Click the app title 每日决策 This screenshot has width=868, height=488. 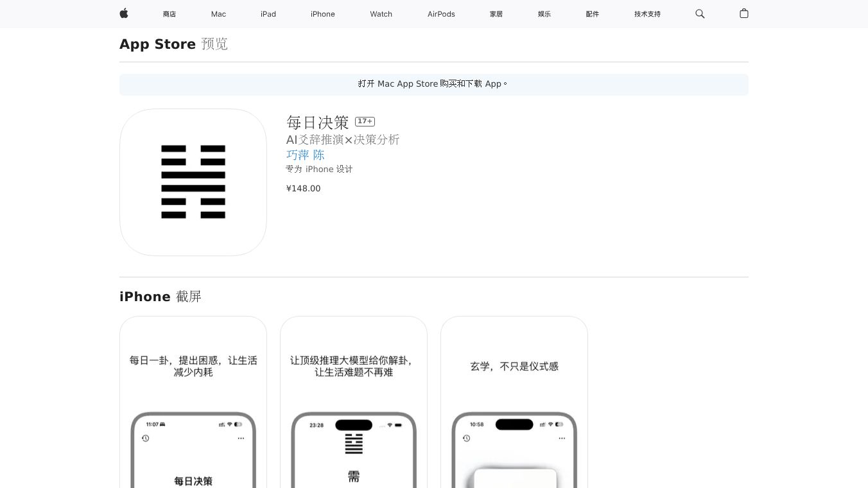pyautogui.click(x=318, y=123)
